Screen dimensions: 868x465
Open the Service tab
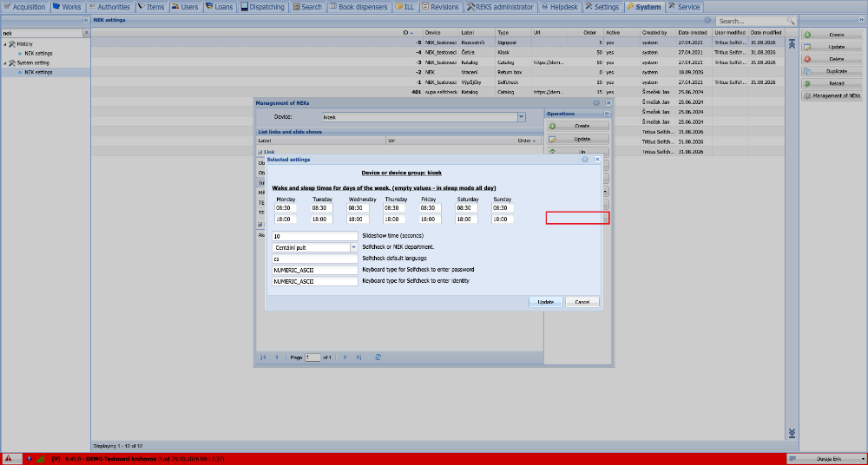(685, 7)
